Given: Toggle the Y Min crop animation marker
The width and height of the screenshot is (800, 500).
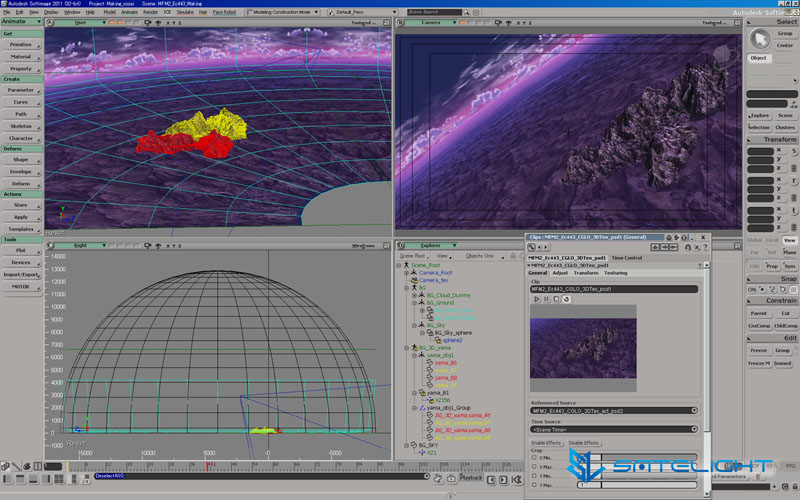Looking at the screenshot, I should tap(534, 475).
